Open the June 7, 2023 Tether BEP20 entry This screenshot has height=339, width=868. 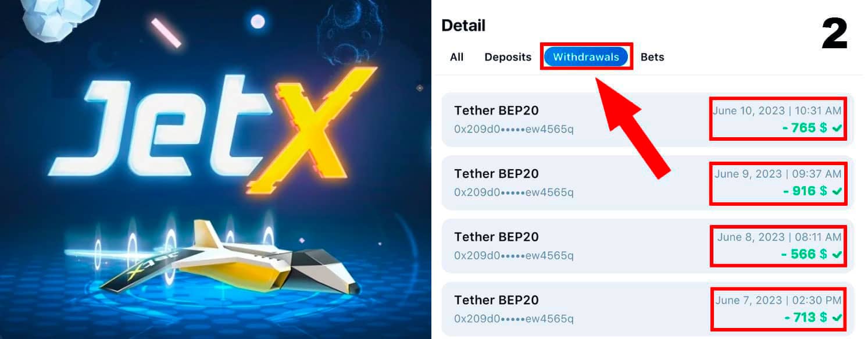click(648, 309)
